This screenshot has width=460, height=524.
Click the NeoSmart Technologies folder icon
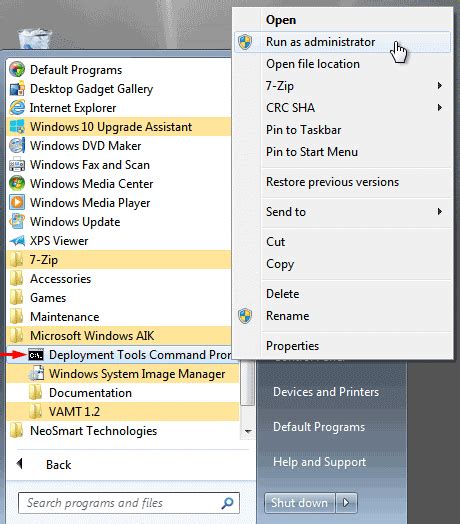pos(16,431)
